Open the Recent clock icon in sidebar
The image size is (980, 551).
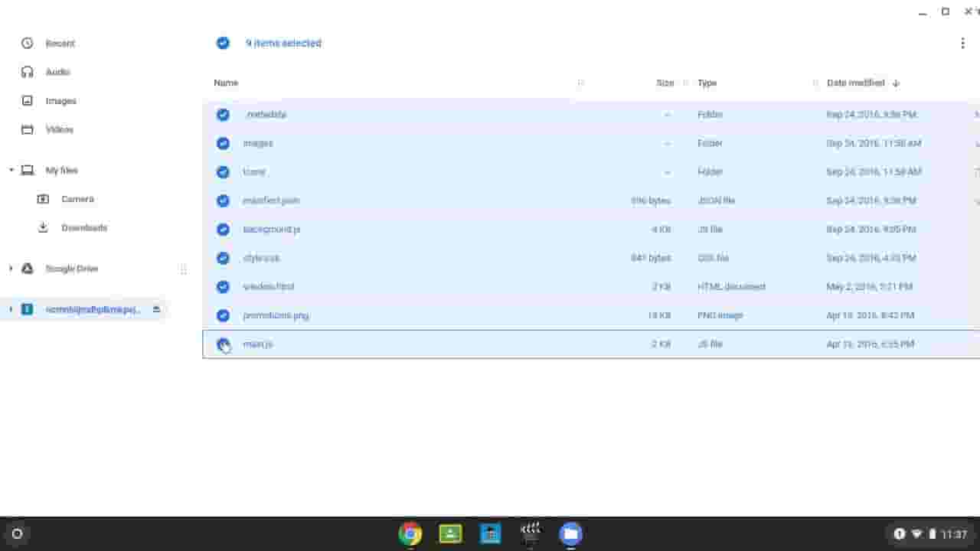[x=28, y=44]
